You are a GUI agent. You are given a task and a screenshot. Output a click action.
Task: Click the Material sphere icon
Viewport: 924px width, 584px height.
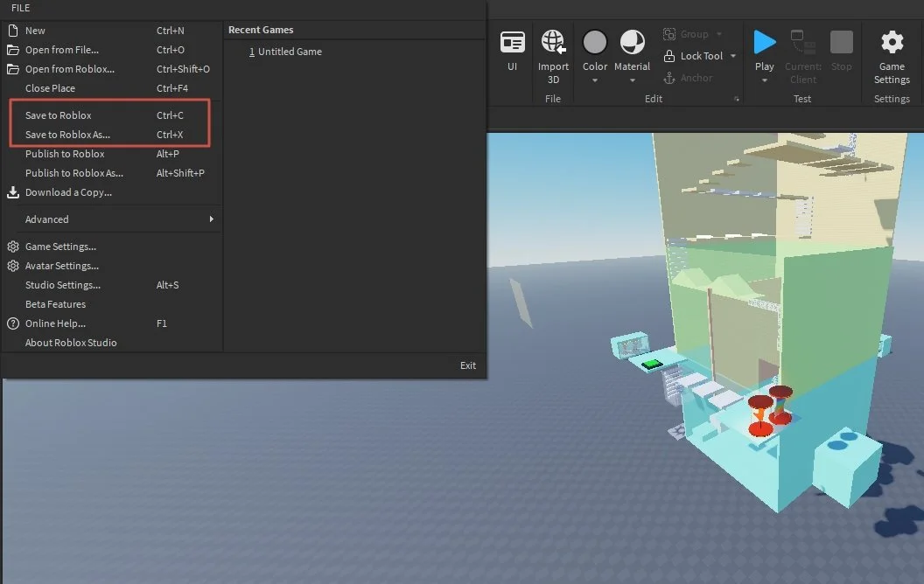pos(633,42)
